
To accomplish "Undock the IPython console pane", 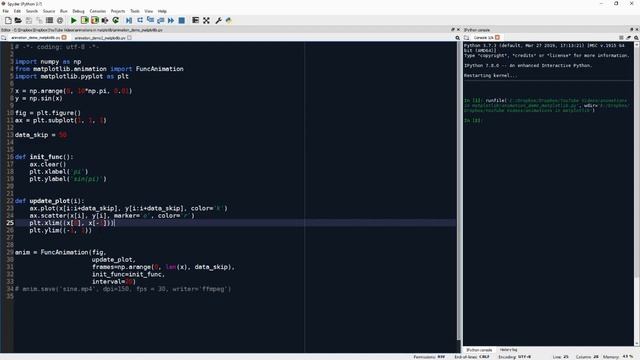I will tap(632, 30).
